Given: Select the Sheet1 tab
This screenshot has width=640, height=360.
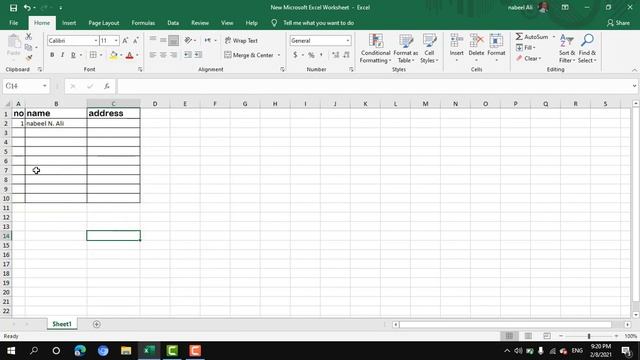Looking at the screenshot, I should point(62,324).
